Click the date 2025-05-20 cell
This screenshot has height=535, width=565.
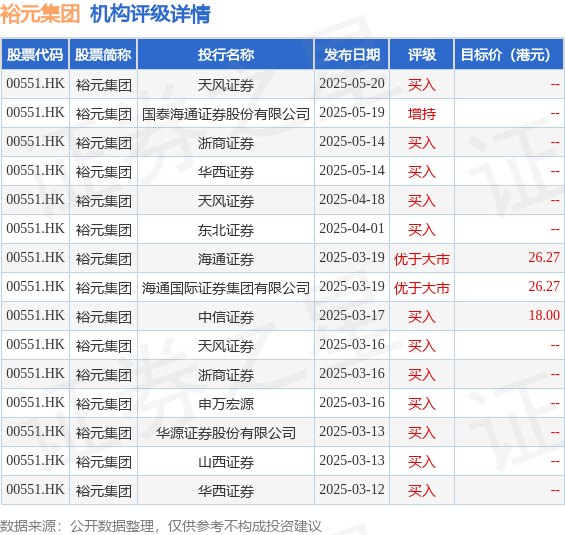click(x=352, y=84)
